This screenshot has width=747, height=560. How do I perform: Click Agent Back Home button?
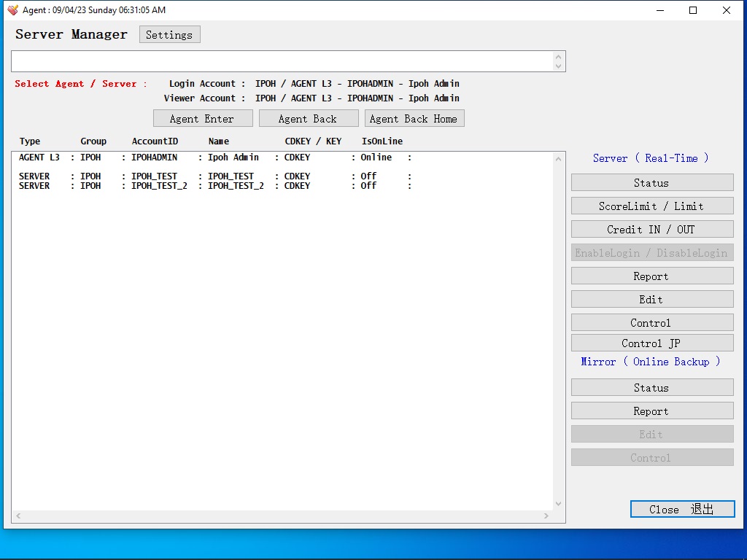(414, 119)
